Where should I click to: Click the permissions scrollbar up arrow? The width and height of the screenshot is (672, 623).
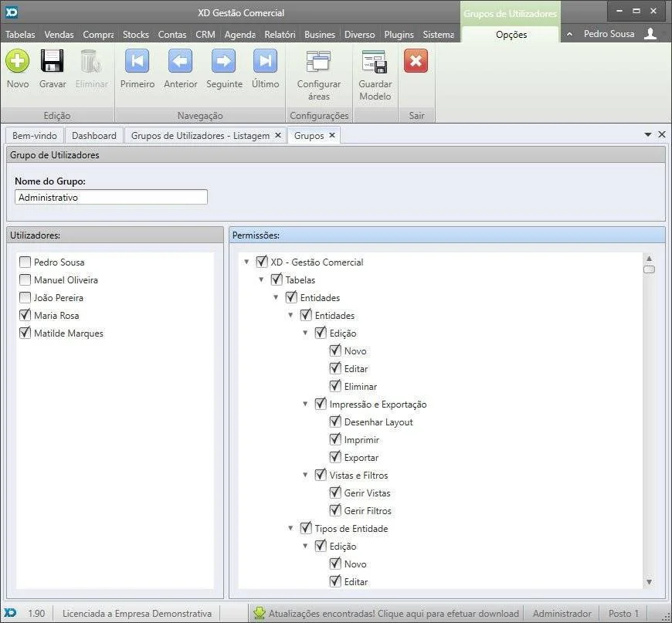(x=649, y=259)
